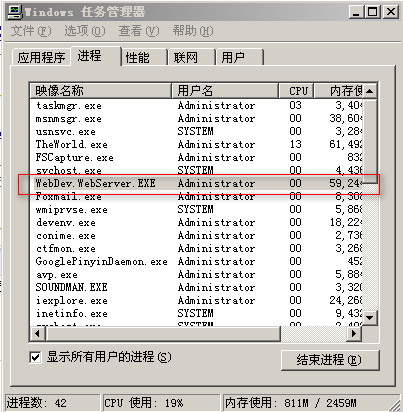Viewport: 403px width, 412px height.
Task: Click the horizontal scrollbar thumb
Action: point(162,333)
